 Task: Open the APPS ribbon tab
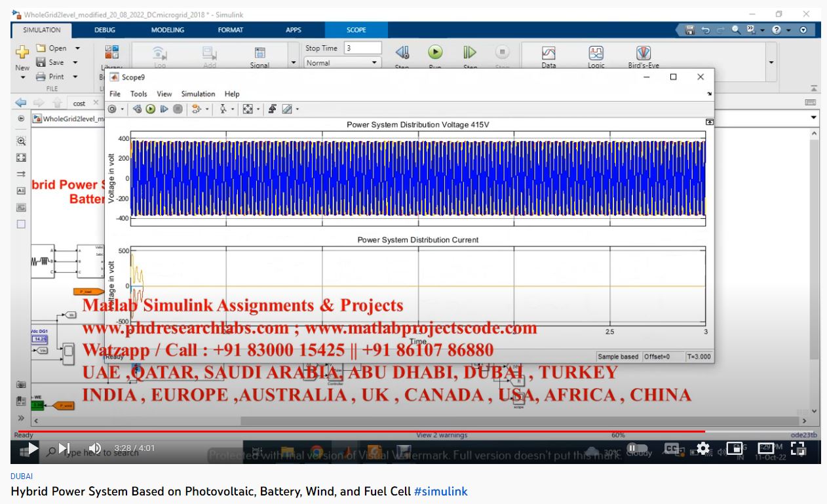tap(294, 29)
